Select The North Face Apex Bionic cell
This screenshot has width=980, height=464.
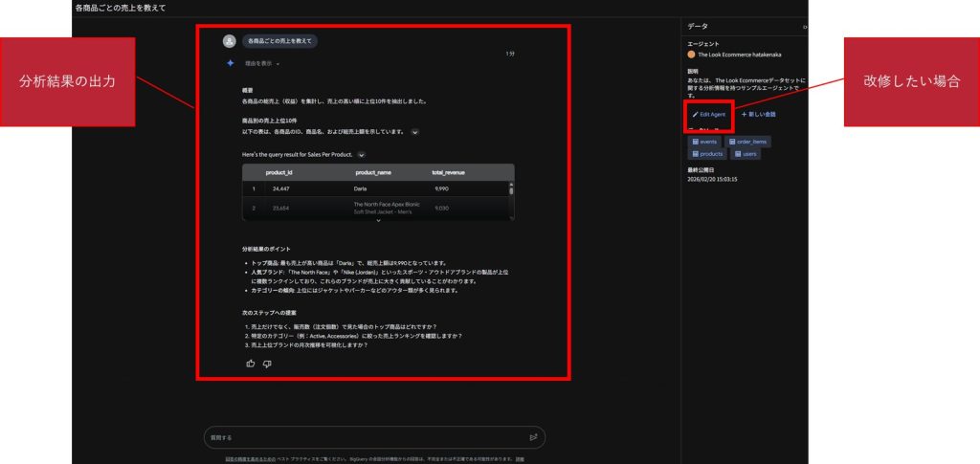387,208
